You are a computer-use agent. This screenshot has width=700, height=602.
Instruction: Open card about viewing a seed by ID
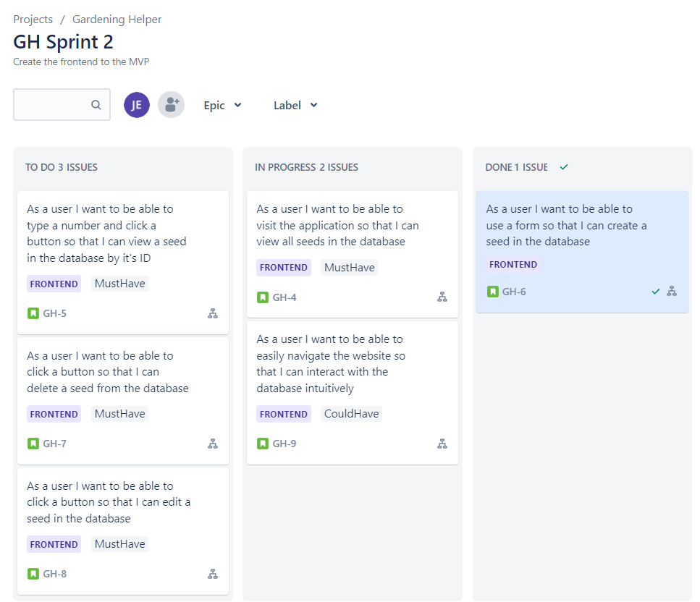123,263
